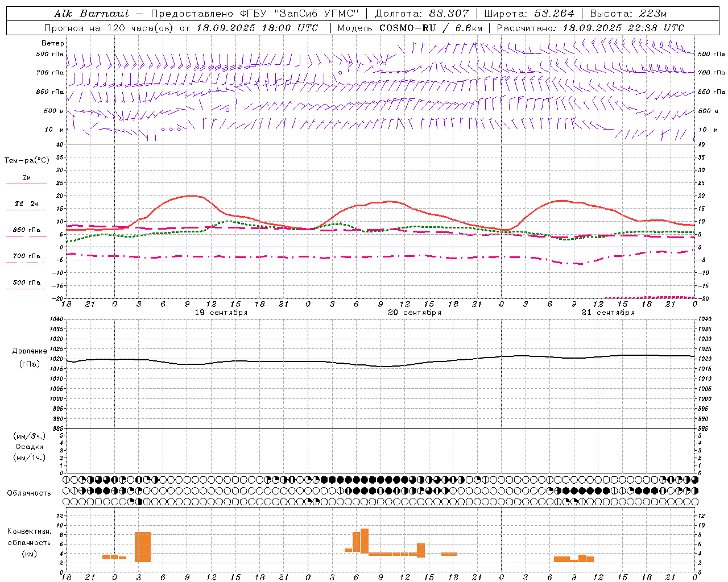Click the pink dashed swatch under 500 гПа legend
728x582 pixels.
(26, 289)
